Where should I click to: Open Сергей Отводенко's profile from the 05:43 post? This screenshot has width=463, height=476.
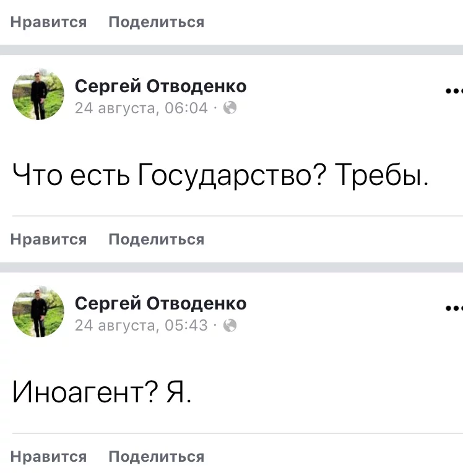pos(160,303)
